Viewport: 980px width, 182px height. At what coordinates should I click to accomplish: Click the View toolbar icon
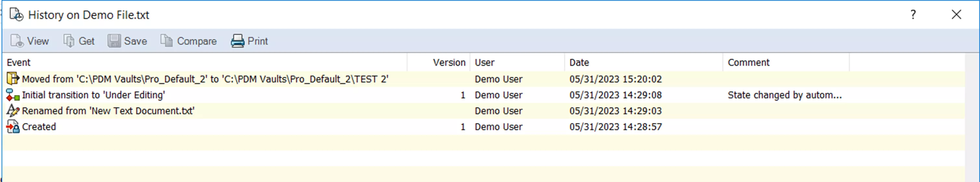click(17, 41)
